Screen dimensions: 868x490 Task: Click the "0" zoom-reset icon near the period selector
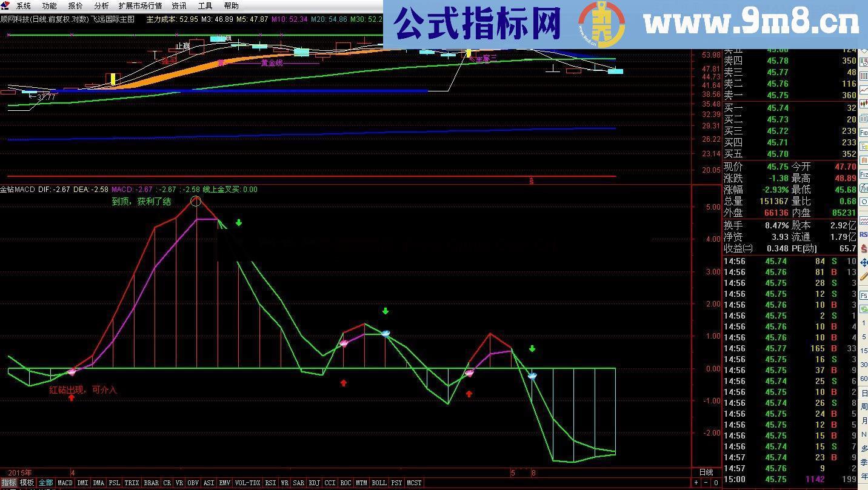pyautogui.click(x=715, y=482)
